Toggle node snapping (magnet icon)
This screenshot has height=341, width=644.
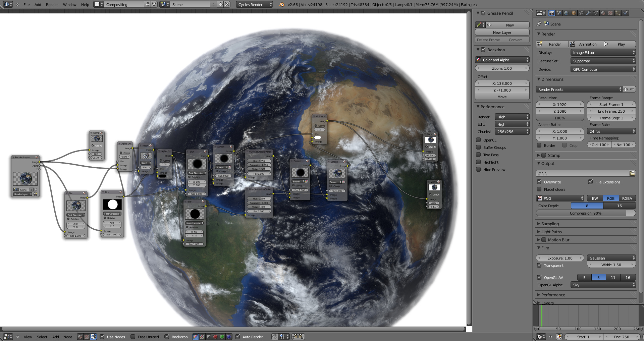point(275,337)
